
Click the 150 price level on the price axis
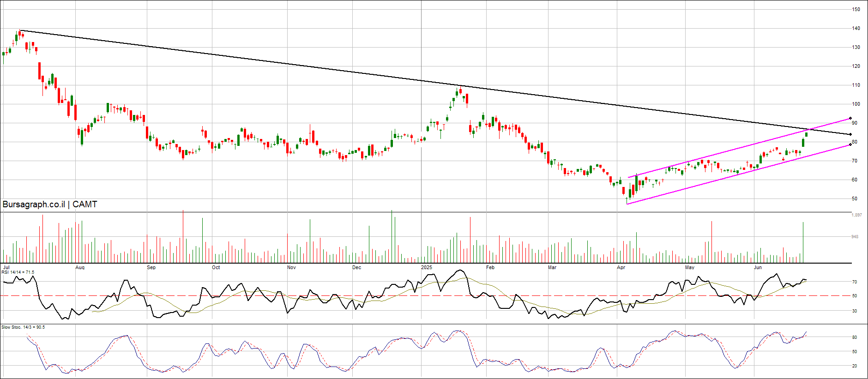tap(856, 9)
